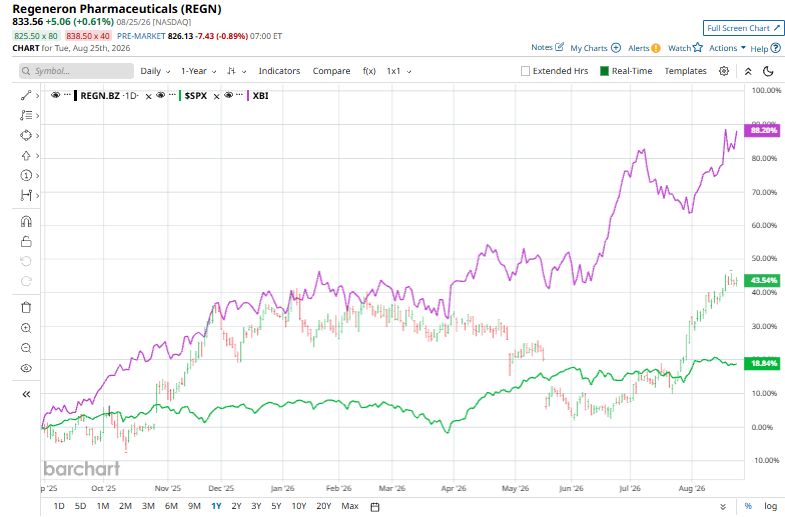The width and height of the screenshot is (785, 517).
Task: Open the Templates menu
Action: pos(685,71)
